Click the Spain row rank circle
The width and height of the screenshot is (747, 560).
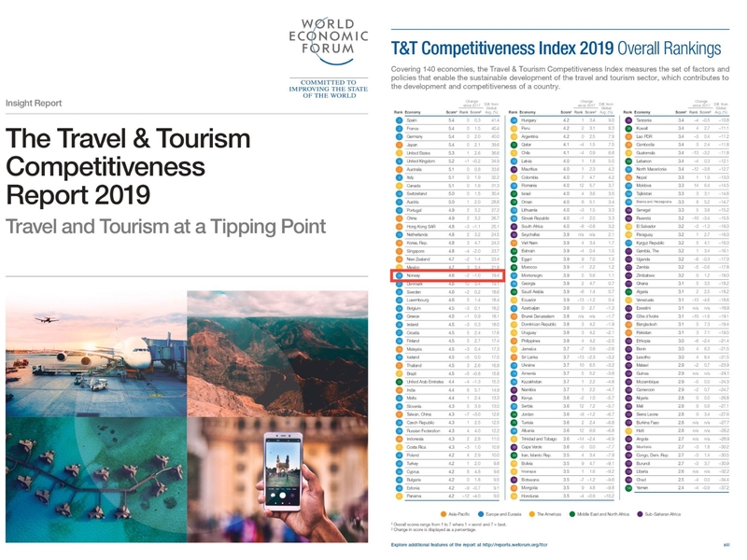pyautogui.click(x=400, y=120)
